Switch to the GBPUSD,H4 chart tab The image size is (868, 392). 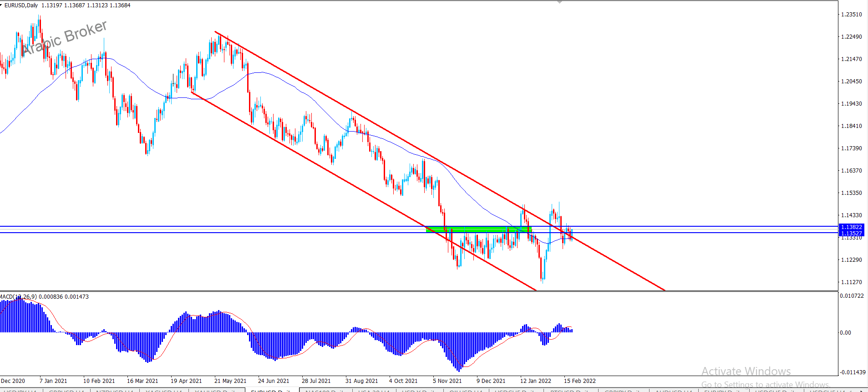[67, 391]
